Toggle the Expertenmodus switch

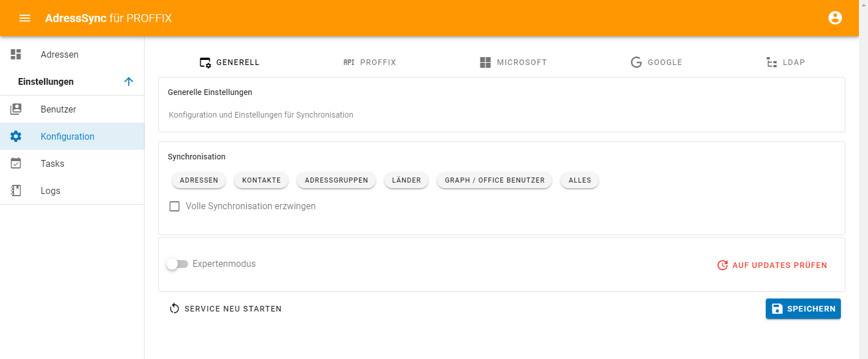[x=177, y=264]
